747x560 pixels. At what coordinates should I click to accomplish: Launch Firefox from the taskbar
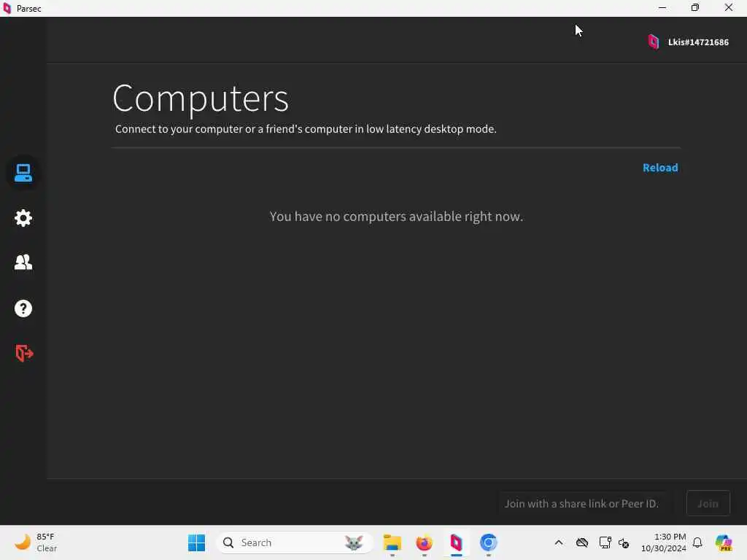point(424,542)
